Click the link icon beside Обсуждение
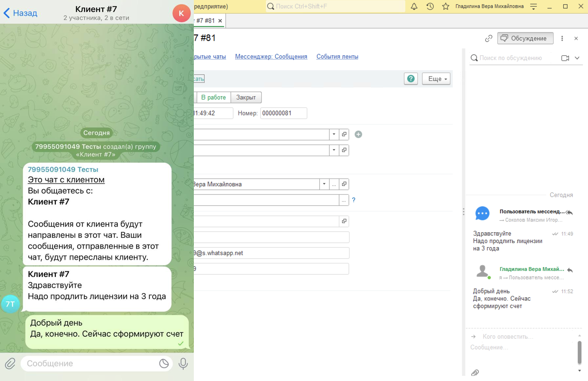 tap(489, 38)
